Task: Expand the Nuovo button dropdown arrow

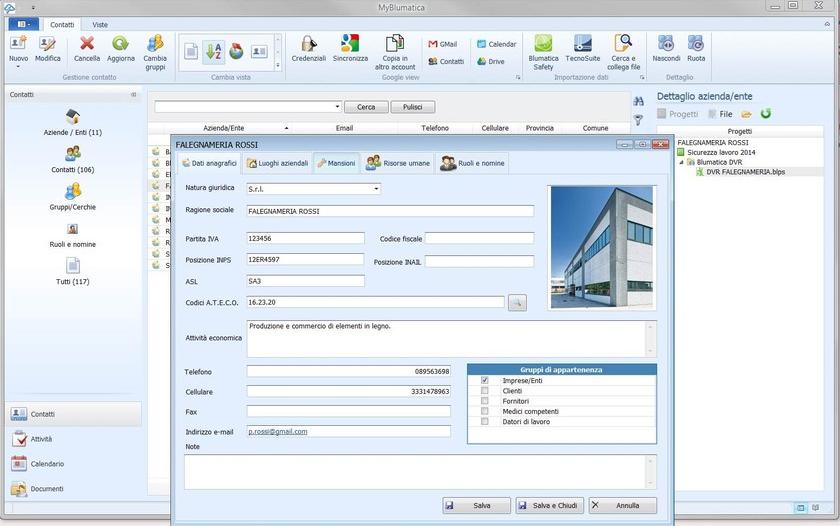Action: pyautogui.click(x=18, y=67)
